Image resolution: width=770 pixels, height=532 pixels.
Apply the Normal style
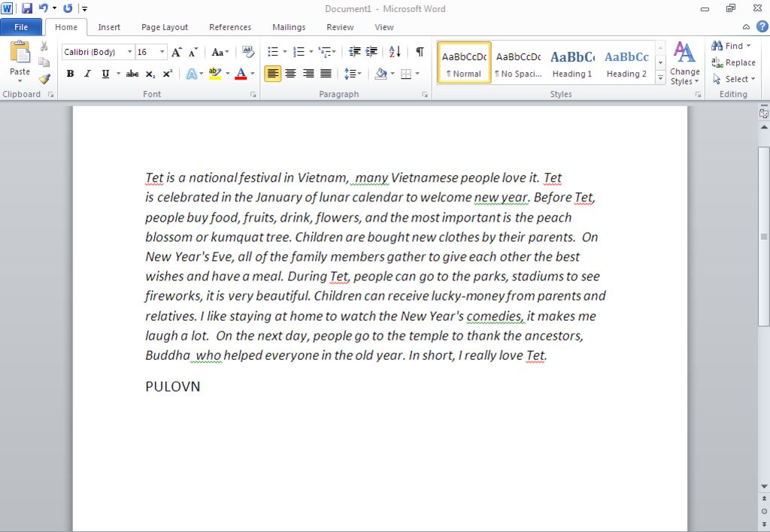pos(464,62)
